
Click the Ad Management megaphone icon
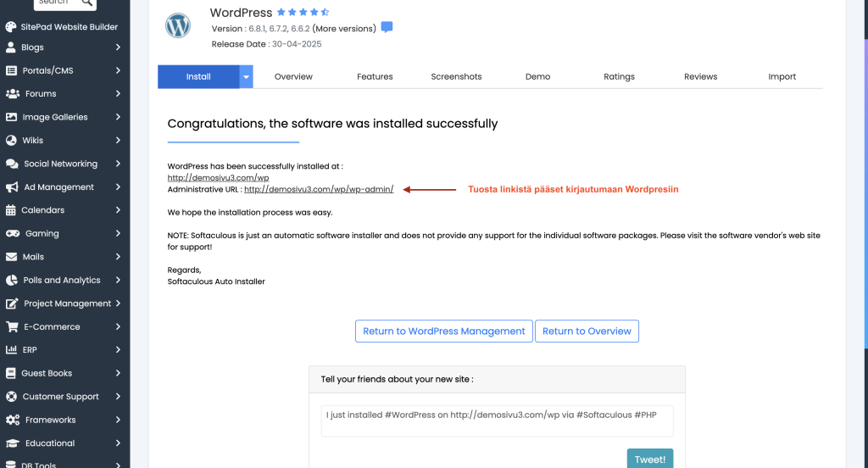pos(12,187)
